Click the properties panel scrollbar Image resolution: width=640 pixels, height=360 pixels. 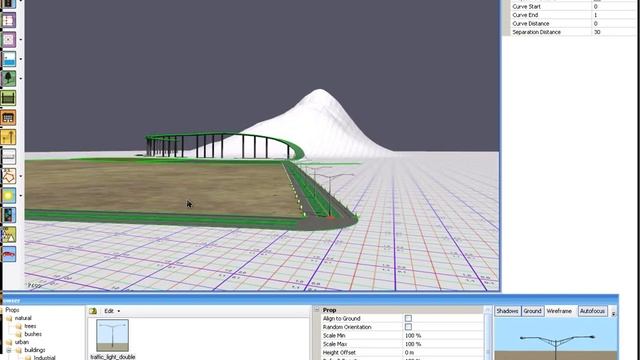pyautogui.click(x=487, y=333)
